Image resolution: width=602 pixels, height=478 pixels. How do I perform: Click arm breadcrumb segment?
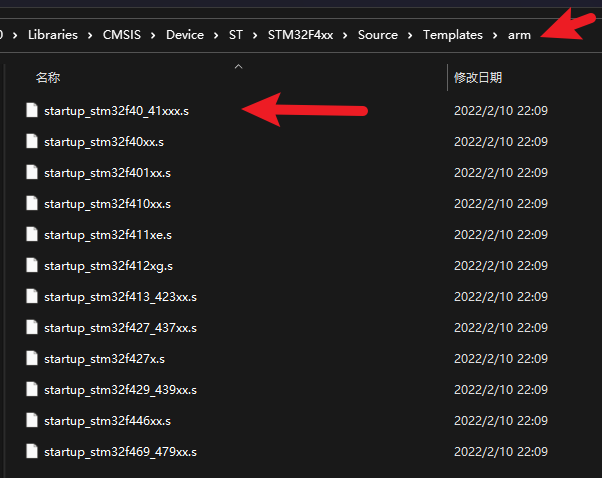point(519,35)
